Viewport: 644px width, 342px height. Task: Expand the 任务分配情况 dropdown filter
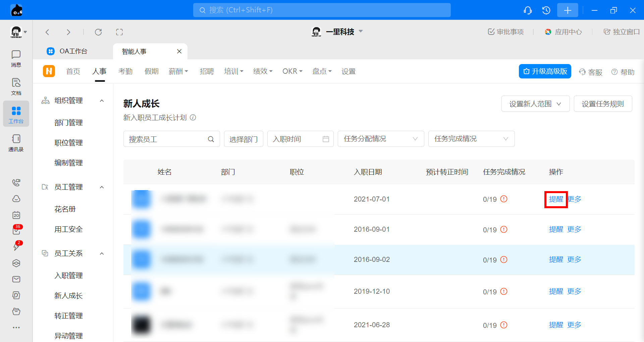pos(381,139)
